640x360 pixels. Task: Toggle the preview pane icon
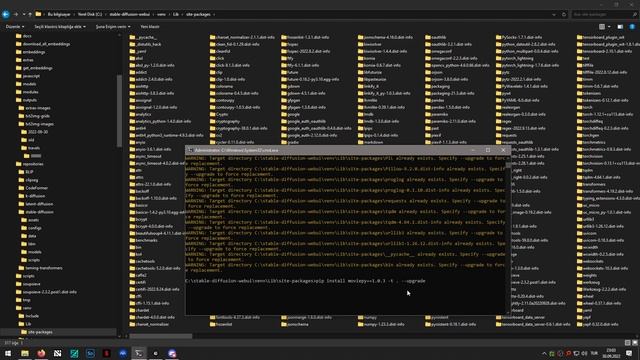(620, 27)
